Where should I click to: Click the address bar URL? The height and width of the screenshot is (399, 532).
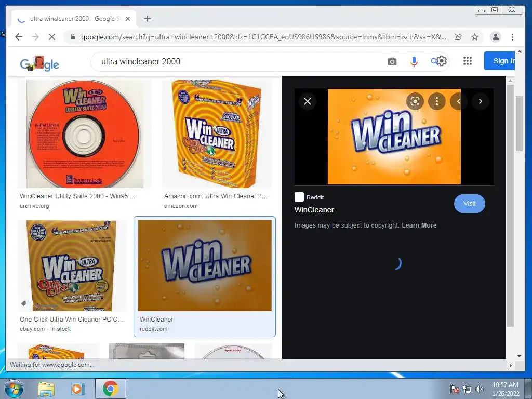(263, 37)
